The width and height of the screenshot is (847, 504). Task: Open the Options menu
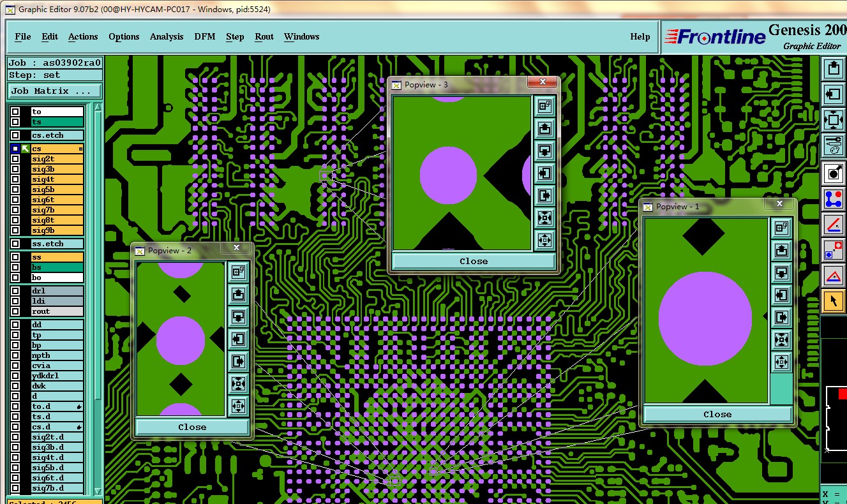point(124,36)
